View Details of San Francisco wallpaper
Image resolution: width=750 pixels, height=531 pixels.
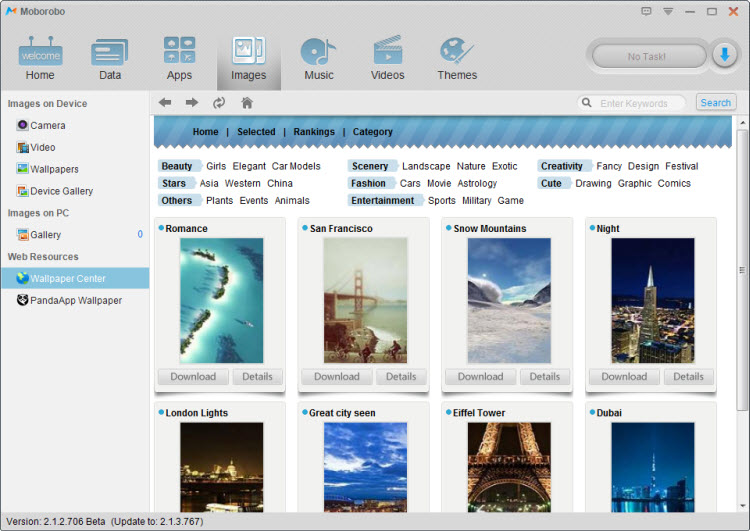(x=401, y=376)
